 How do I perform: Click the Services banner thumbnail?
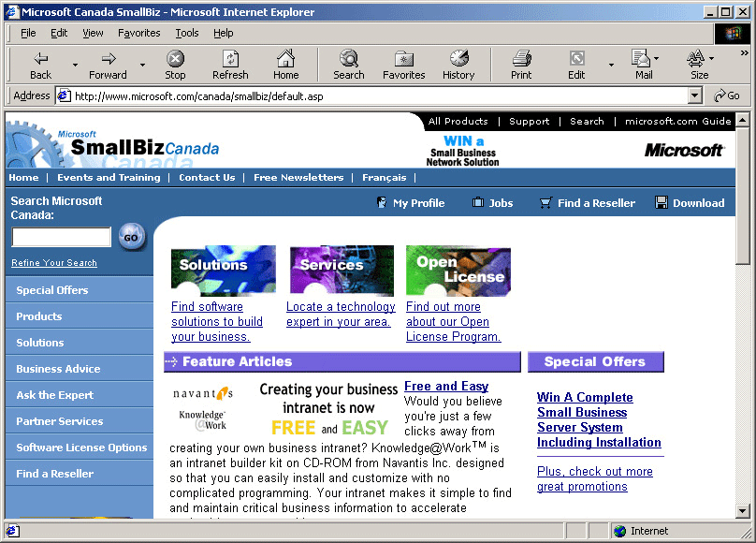[x=342, y=271]
